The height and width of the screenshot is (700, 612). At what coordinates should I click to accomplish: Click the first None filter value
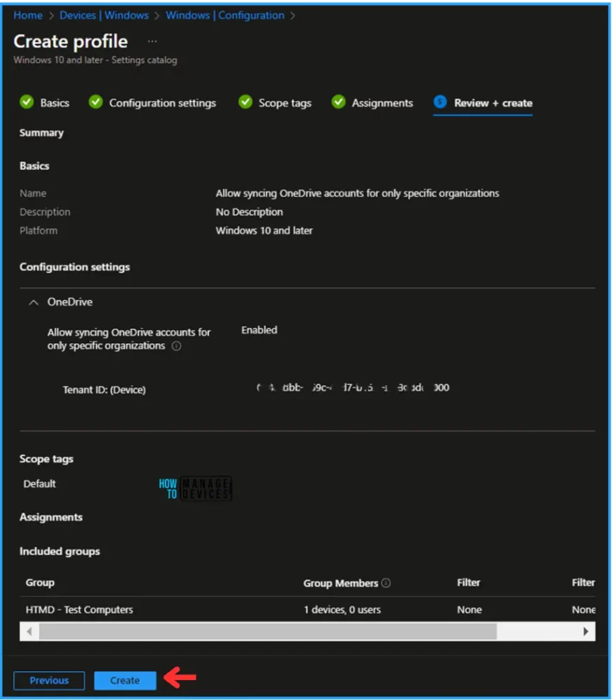tap(469, 609)
